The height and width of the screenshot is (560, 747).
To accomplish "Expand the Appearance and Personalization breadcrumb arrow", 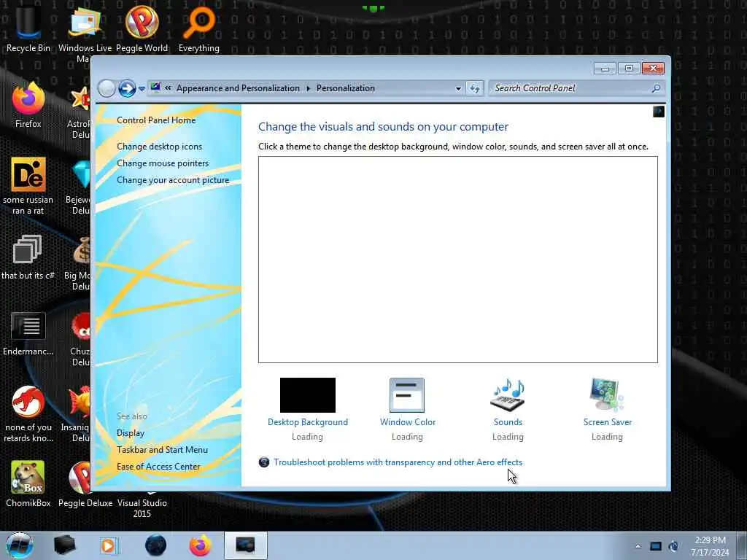I will 308,88.
